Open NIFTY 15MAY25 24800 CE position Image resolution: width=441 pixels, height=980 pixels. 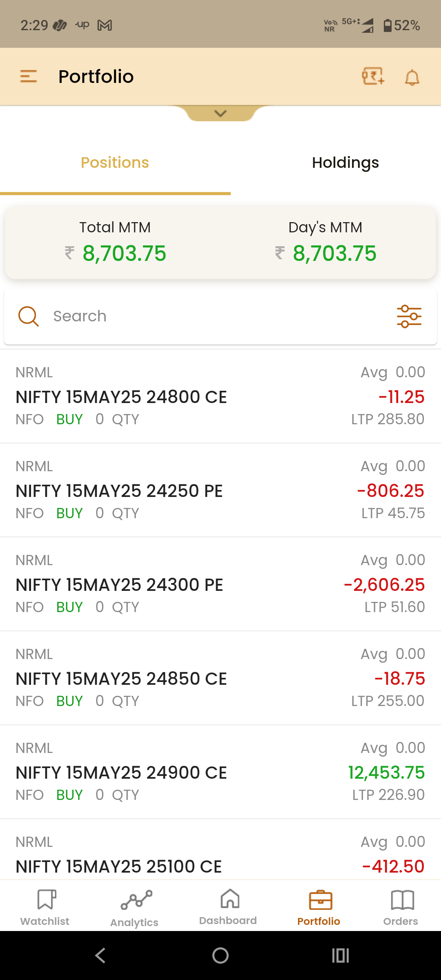220,396
